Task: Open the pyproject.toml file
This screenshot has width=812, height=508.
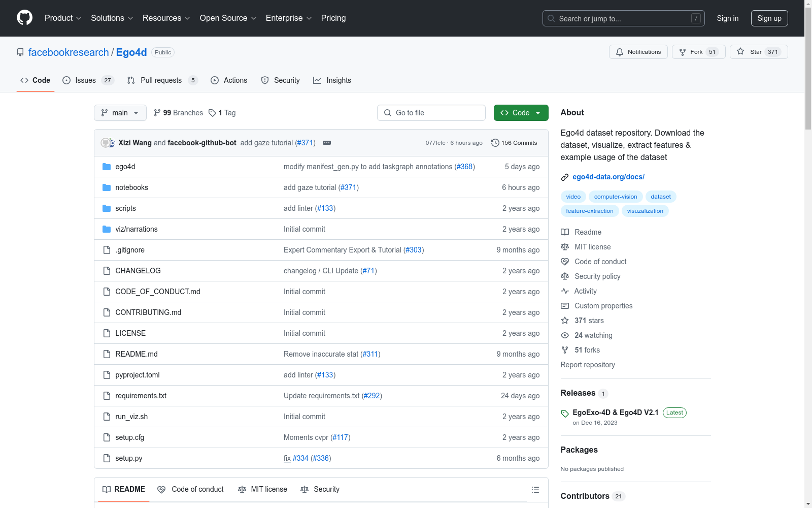Action: [x=138, y=375]
